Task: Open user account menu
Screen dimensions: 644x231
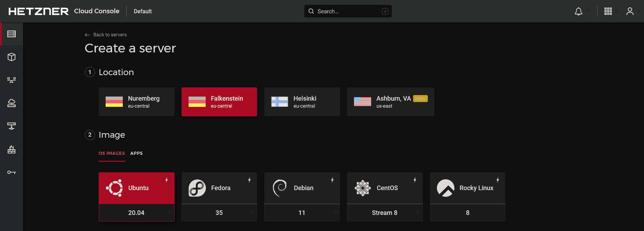Action: 630,11
